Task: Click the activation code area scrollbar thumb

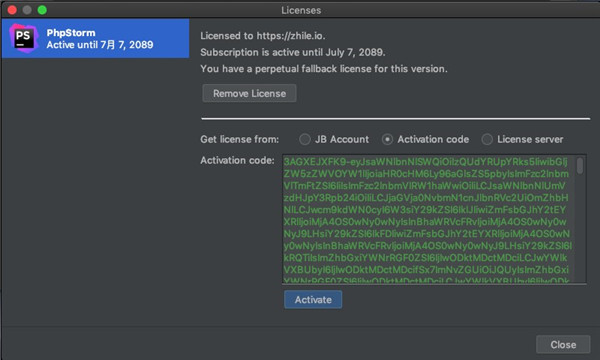Action: (x=580, y=166)
